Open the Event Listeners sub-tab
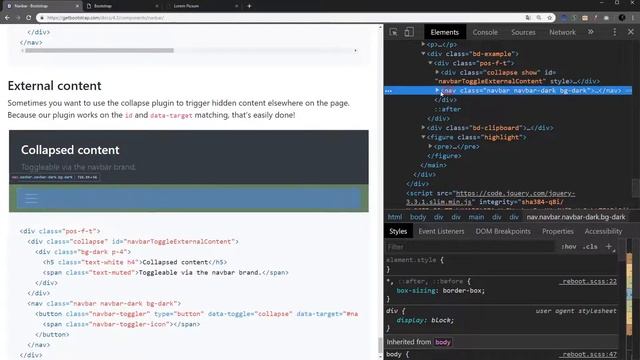 (x=441, y=231)
